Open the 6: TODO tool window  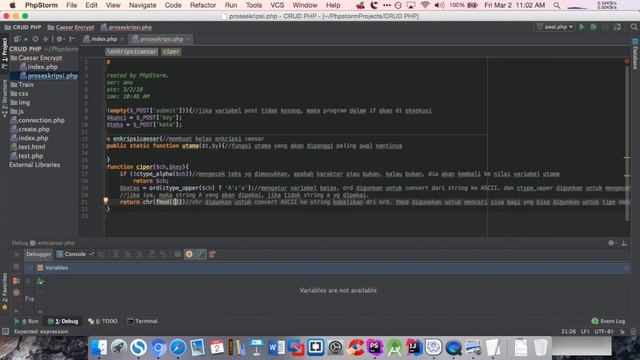tap(103, 322)
